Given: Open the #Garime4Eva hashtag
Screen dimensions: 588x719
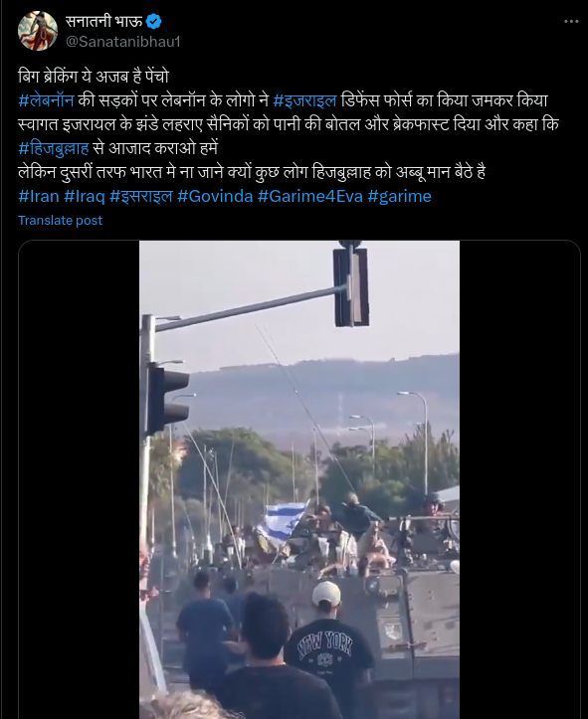Looking at the screenshot, I should pos(310,196).
